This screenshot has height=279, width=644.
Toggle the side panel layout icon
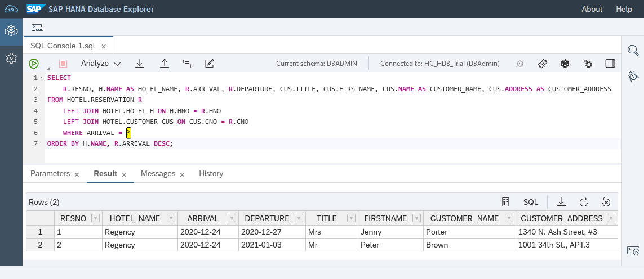point(610,63)
